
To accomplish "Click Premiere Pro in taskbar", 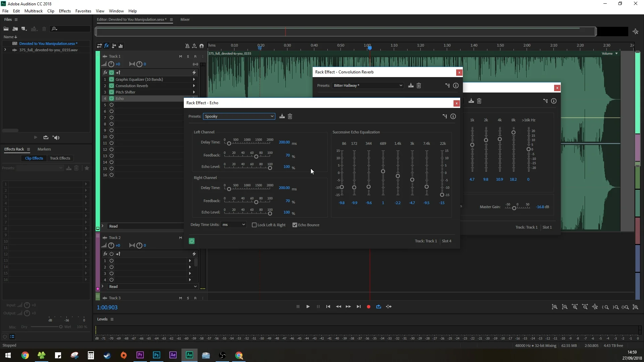I will pyautogui.click(x=140, y=355).
